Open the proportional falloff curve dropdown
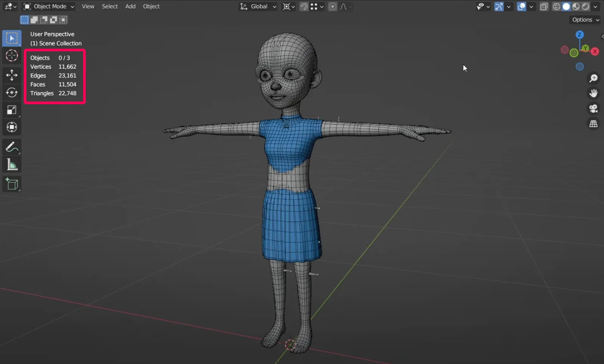 point(346,6)
